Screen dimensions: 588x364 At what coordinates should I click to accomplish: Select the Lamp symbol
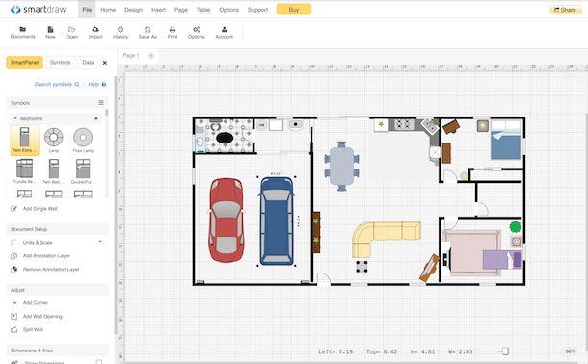[x=54, y=140]
